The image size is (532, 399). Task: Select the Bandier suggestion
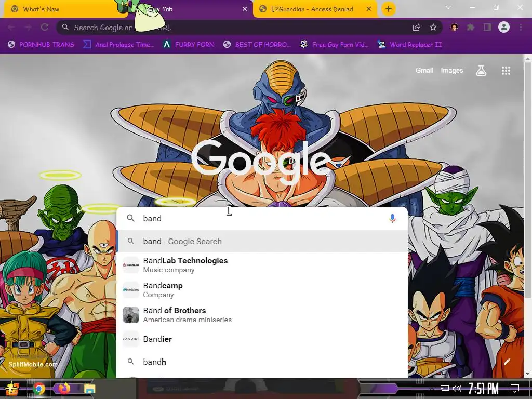[262, 339]
